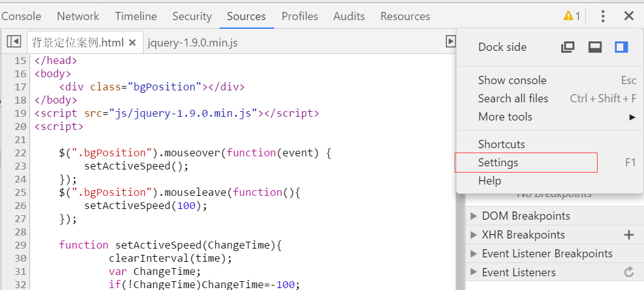The height and width of the screenshot is (290, 644).
Task: Set breakpoint on line number 29
Action: (x=20, y=245)
